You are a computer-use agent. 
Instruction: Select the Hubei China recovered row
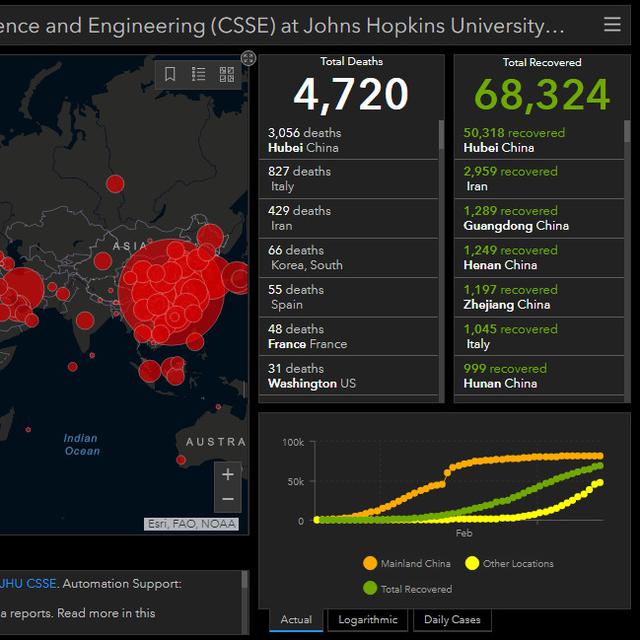click(539, 140)
